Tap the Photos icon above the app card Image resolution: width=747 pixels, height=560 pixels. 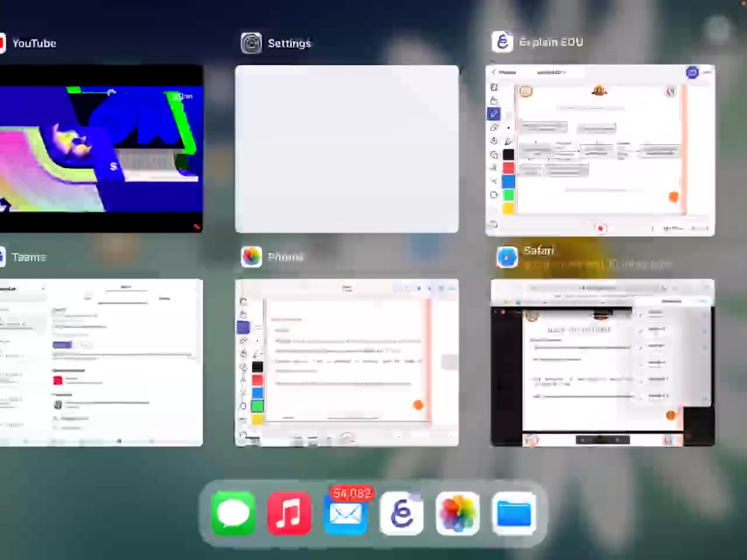tap(252, 257)
